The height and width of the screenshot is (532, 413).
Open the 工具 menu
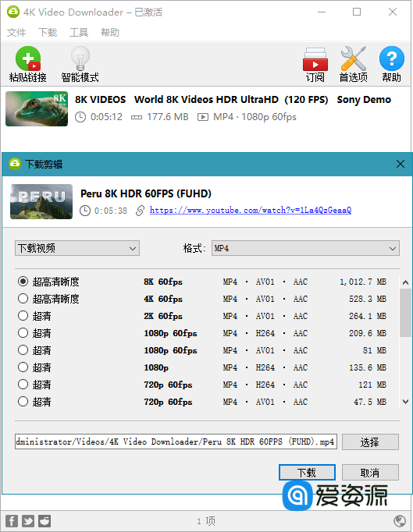pos(79,32)
